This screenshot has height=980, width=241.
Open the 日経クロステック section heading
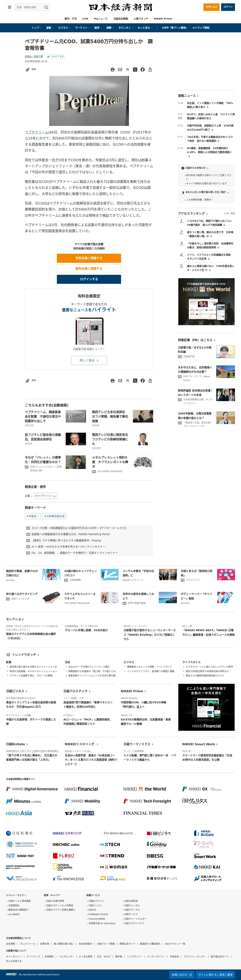coord(77,691)
